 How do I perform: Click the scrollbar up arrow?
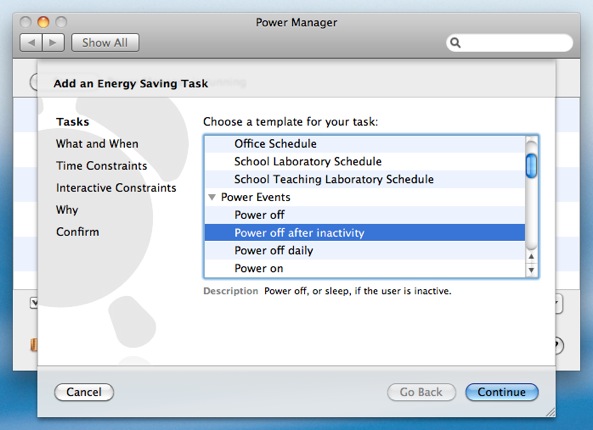(x=531, y=256)
